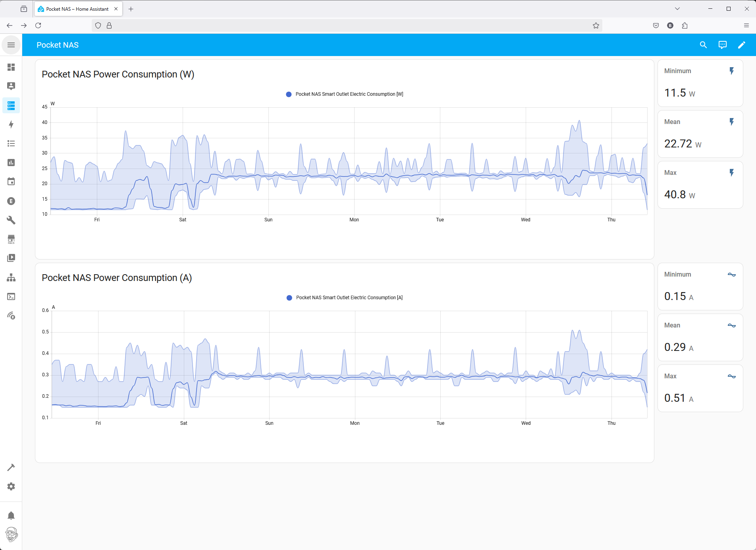Open Developer Tools hammer icon
This screenshot has width=756, height=550.
coord(11,467)
